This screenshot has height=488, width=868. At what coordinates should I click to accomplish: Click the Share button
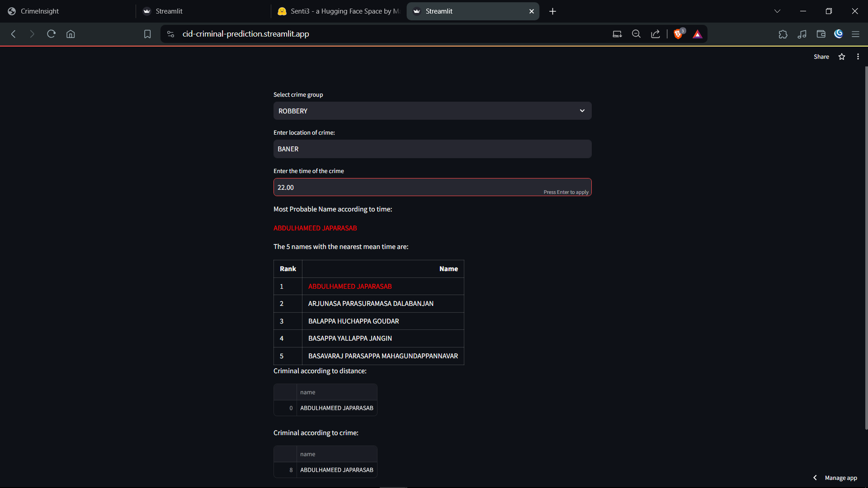821,56
